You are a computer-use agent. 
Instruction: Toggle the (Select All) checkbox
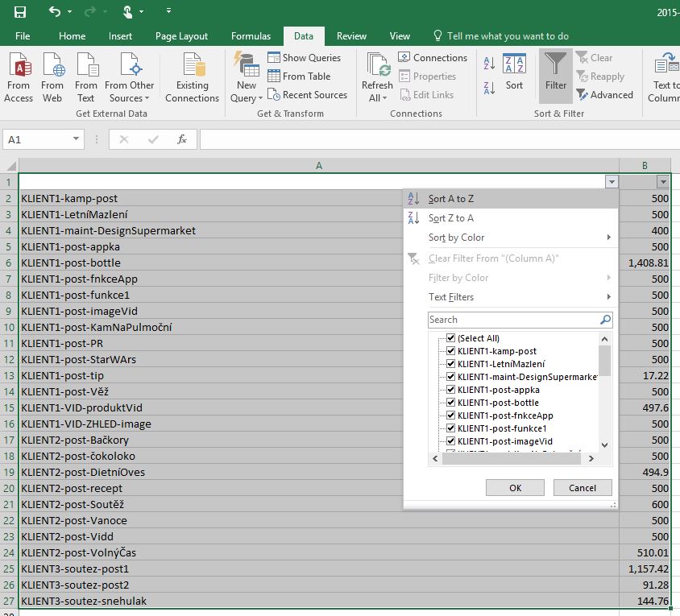450,337
